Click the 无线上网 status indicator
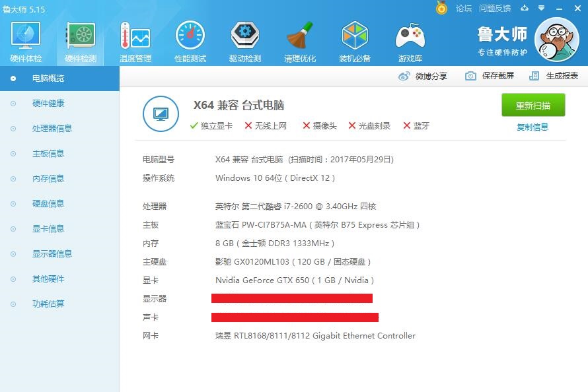This screenshot has height=392, width=588. [x=266, y=126]
